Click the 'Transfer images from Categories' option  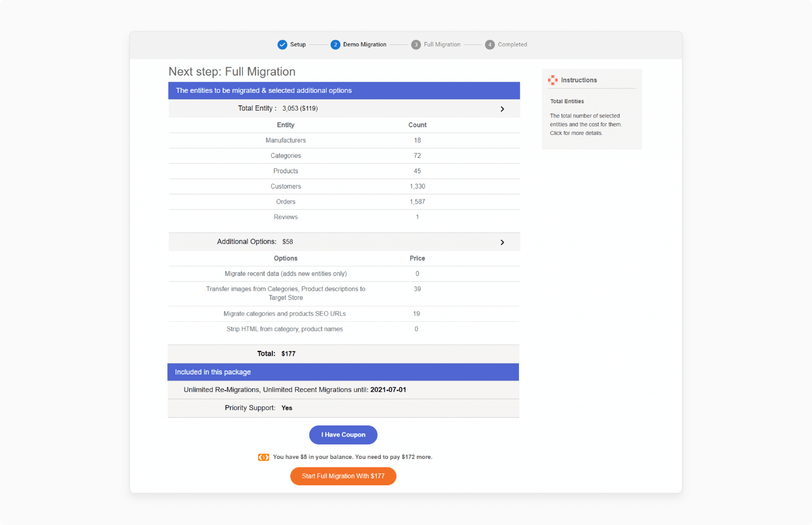(286, 293)
